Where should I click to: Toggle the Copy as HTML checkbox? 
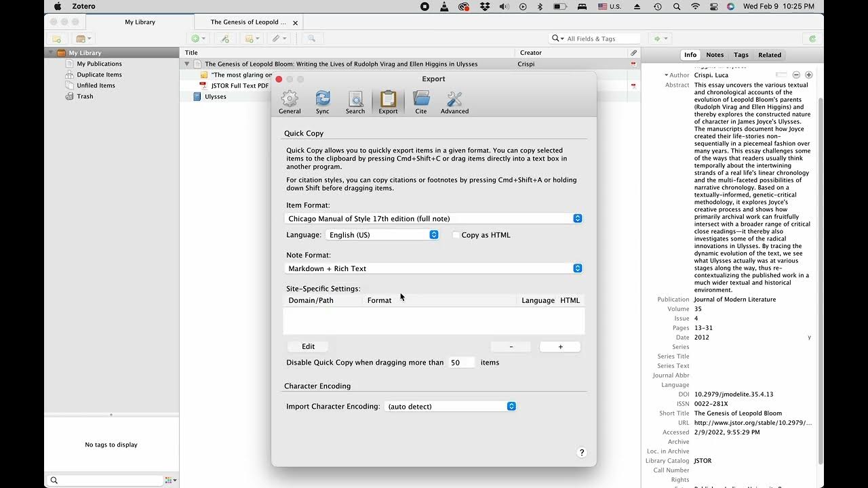pyautogui.click(x=456, y=235)
